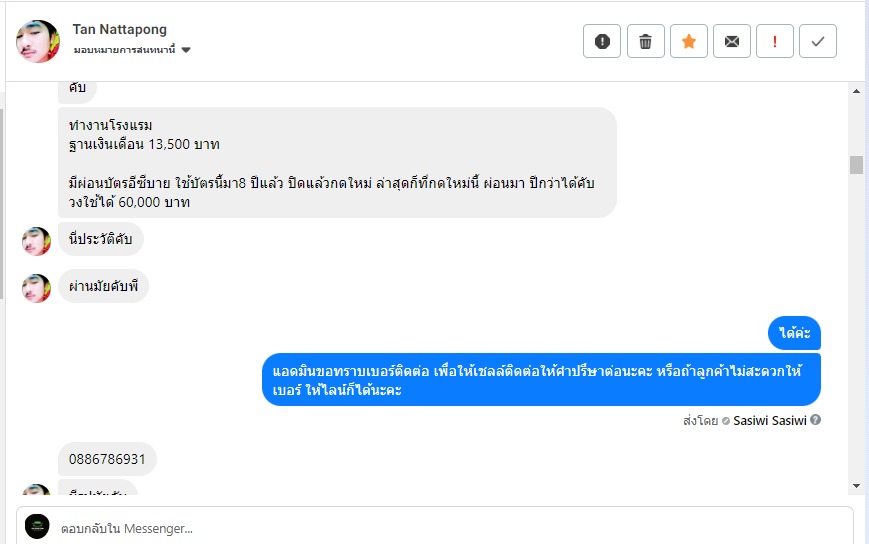The image size is (869, 544).
Task: Click Tan Nattapong's header profile picture
Action: [x=38, y=41]
